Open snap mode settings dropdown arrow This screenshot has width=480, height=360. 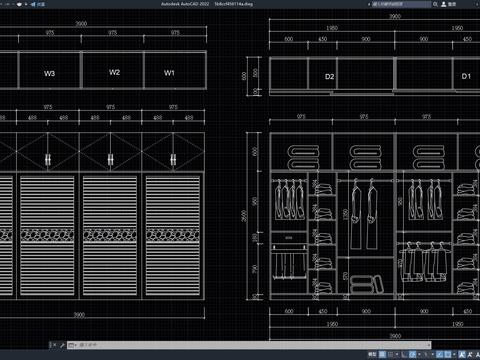pyautogui.click(x=397, y=354)
